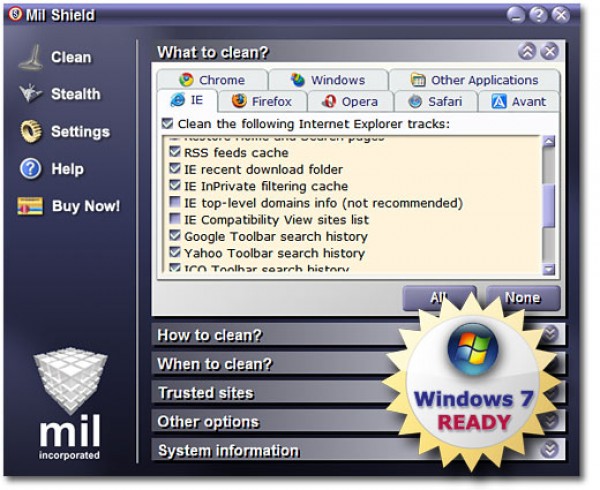Image resolution: width=600 pixels, height=490 pixels.
Task: Select the Avant tab
Action: [519, 101]
